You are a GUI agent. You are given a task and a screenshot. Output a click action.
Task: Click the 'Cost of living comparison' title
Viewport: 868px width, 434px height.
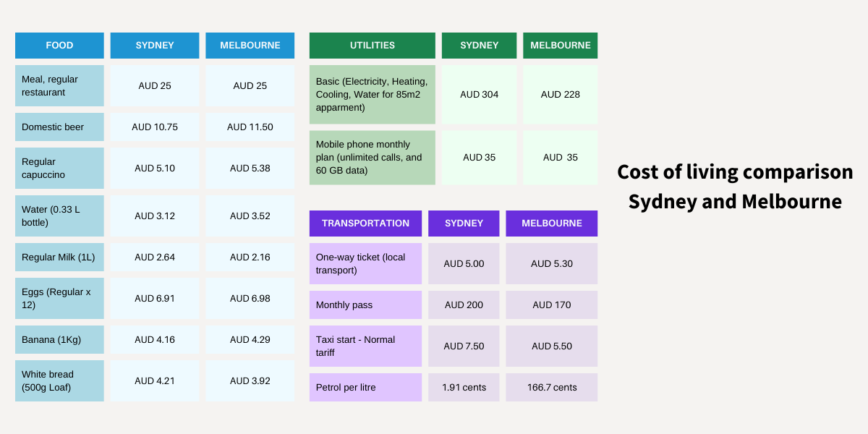click(735, 173)
